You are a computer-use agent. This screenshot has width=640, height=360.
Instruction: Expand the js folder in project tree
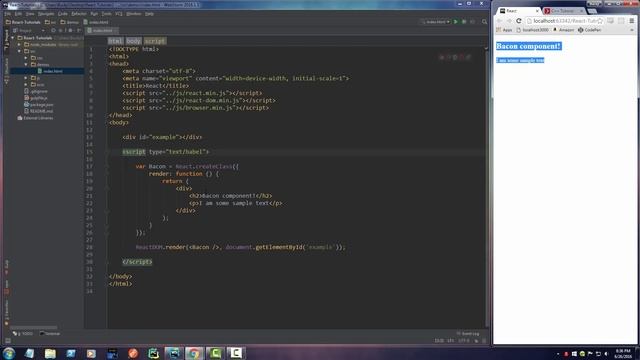[x=26, y=78]
